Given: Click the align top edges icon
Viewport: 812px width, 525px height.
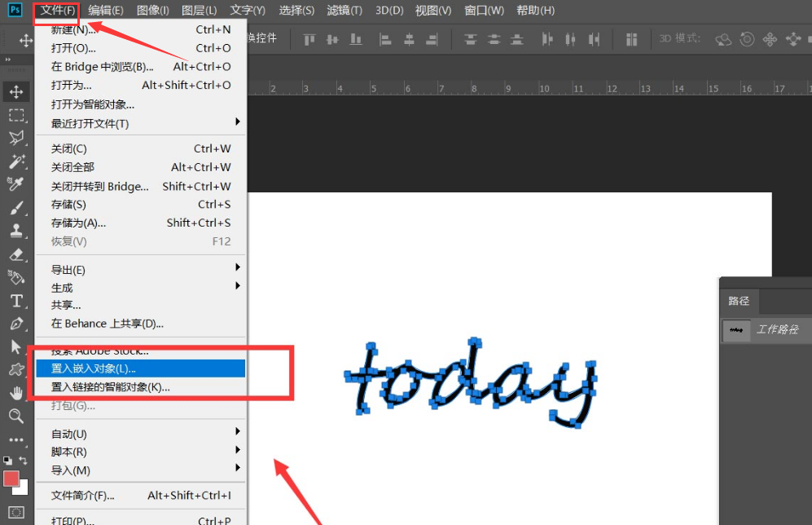Looking at the screenshot, I should (309, 39).
